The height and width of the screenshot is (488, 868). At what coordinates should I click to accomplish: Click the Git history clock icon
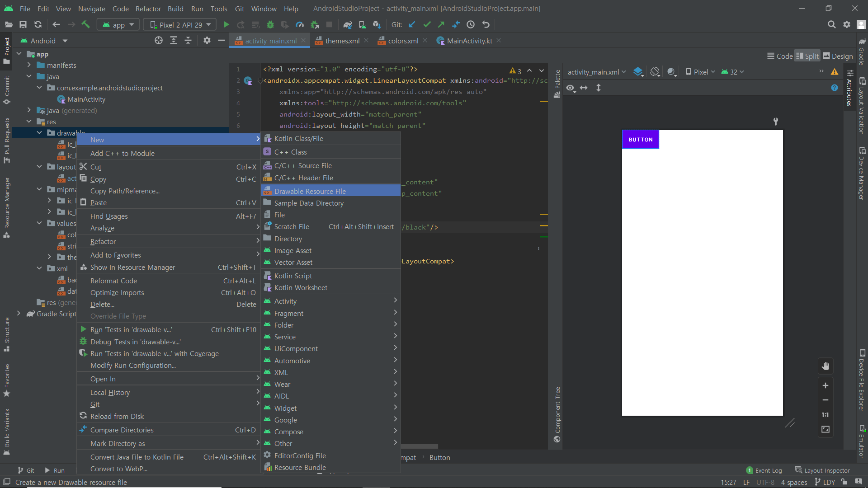[x=471, y=25]
